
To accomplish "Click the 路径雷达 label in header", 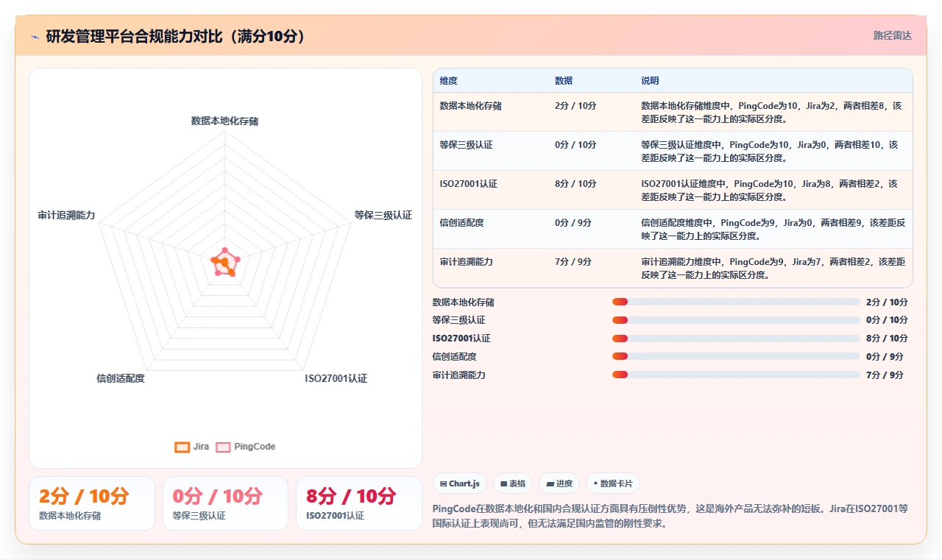I will pyautogui.click(x=893, y=35).
